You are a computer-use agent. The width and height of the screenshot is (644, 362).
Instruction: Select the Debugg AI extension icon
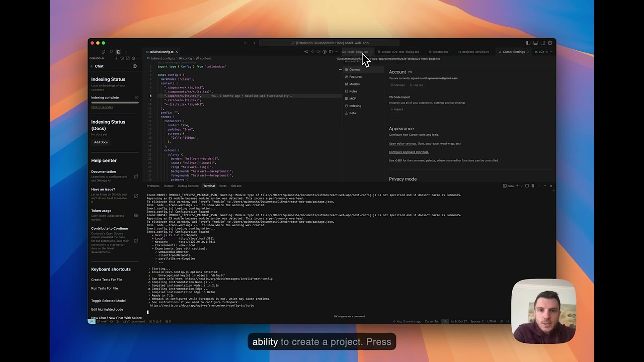coord(118,52)
